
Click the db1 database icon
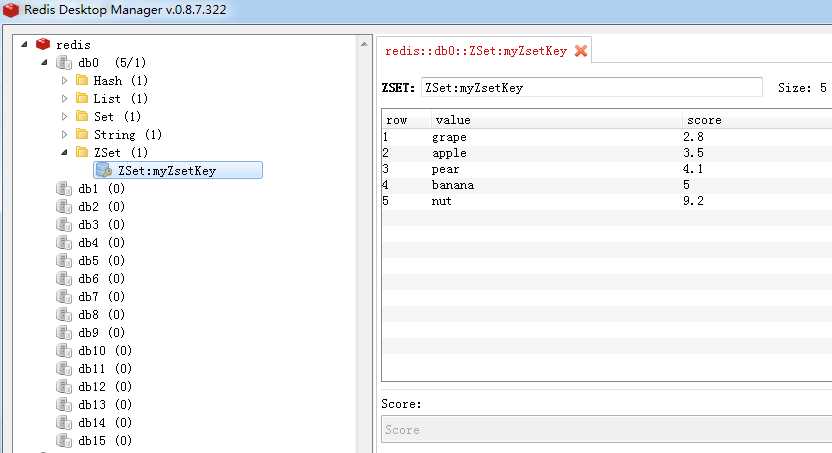point(64,189)
